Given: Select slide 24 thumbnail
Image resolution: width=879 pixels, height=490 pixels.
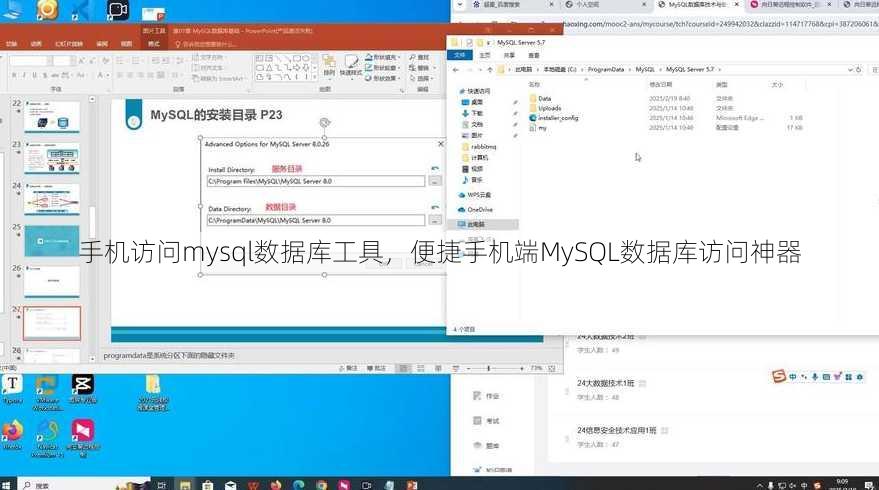Looking at the screenshot, I should coord(52,198).
